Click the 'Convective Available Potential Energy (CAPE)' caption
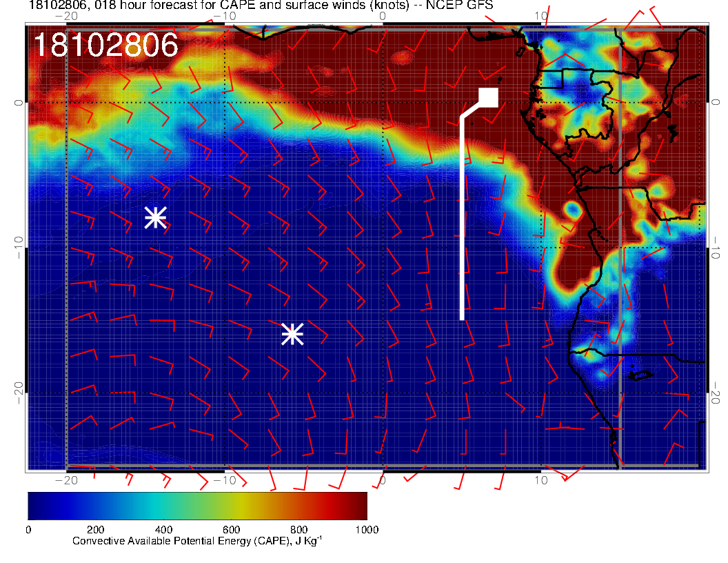The width and height of the screenshot is (728, 563). coord(197,541)
